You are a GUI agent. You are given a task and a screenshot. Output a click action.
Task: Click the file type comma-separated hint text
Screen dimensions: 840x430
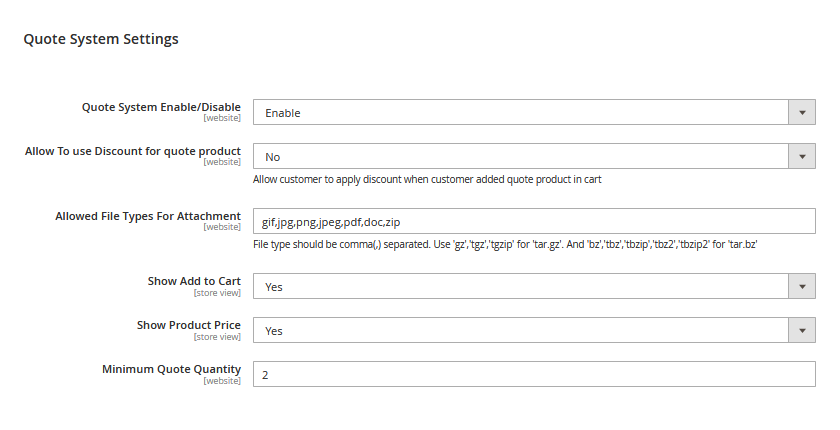pyautogui.click(x=508, y=245)
